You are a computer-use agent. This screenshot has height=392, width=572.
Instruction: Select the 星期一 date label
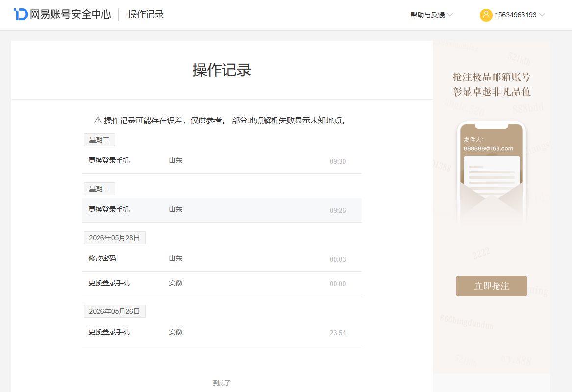pyautogui.click(x=99, y=189)
